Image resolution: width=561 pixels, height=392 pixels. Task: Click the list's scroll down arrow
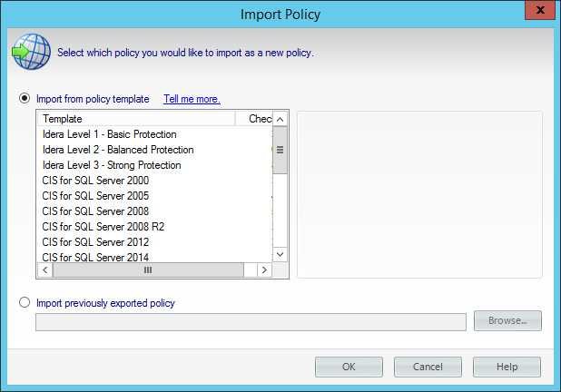(x=280, y=255)
